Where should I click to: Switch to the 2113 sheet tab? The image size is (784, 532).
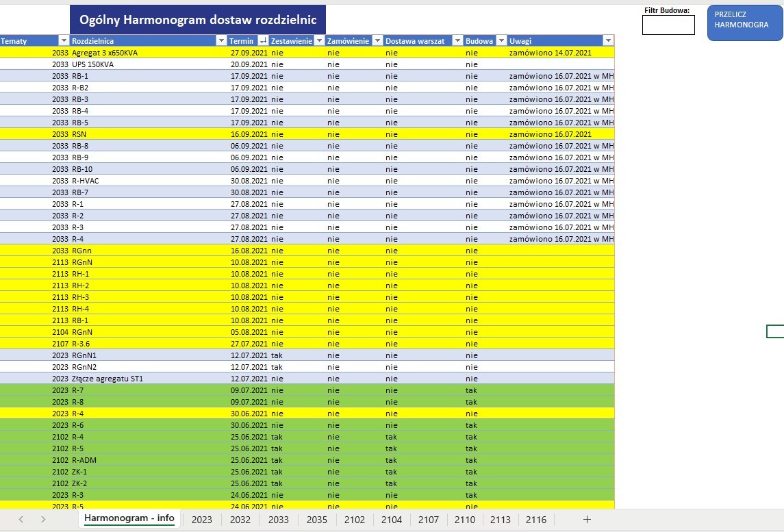501,520
